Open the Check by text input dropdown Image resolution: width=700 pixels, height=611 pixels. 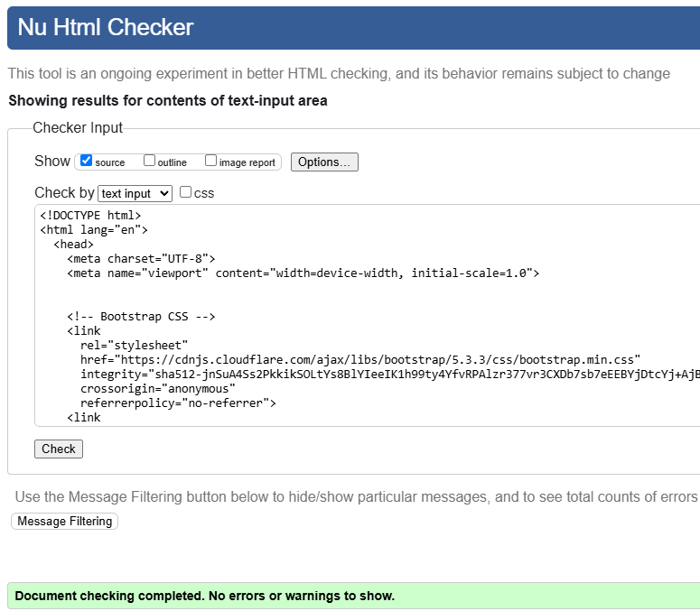click(135, 193)
